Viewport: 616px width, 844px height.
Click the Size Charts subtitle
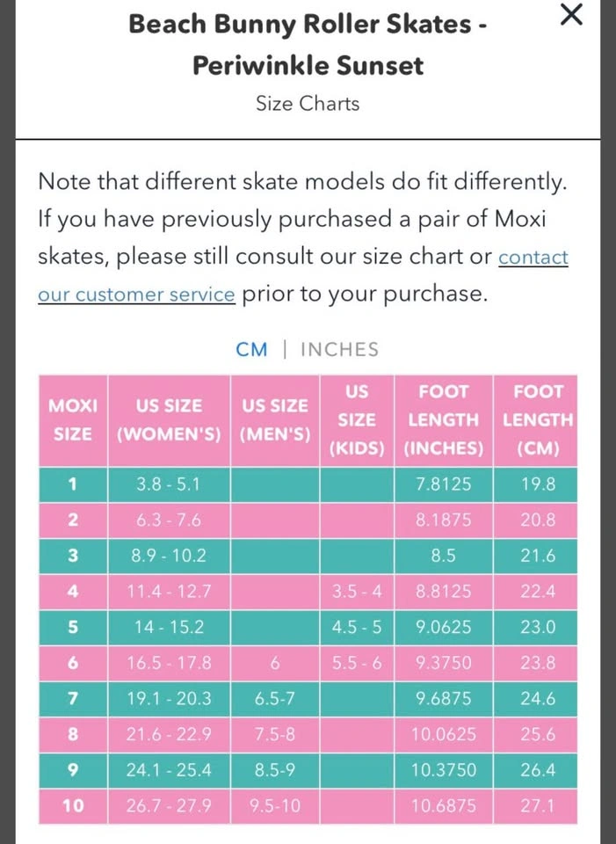tap(308, 104)
